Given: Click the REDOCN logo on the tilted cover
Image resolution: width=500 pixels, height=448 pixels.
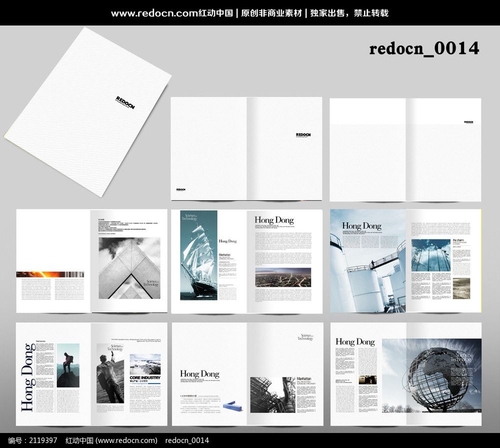Looking at the screenshot, I should [125, 102].
